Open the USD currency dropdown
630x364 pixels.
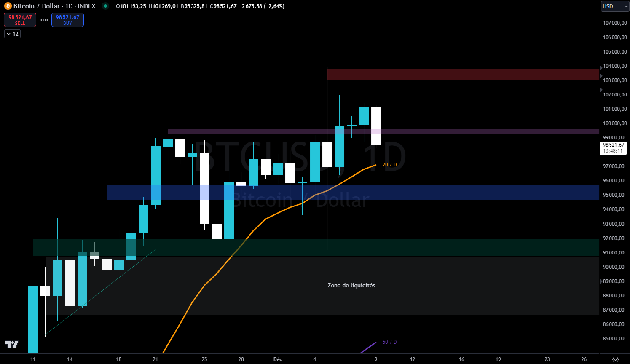tap(614, 6)
